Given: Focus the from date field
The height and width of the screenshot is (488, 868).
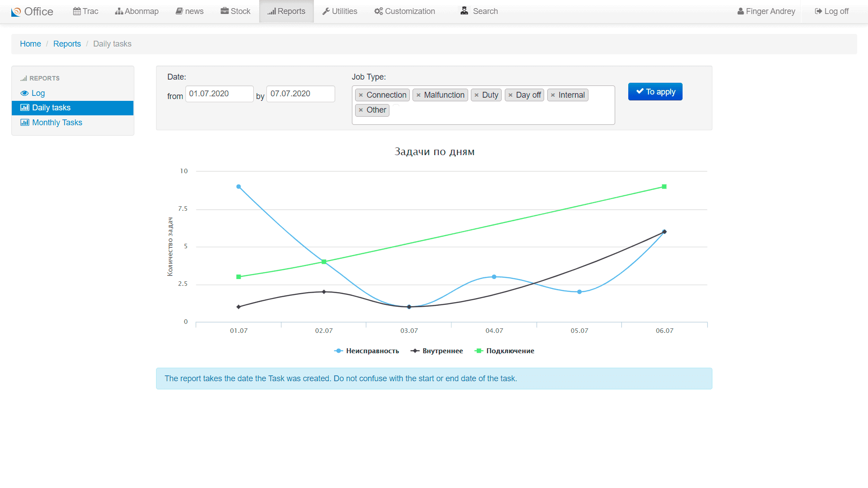Looking at the screenshot, I should [x=219, y=94].
